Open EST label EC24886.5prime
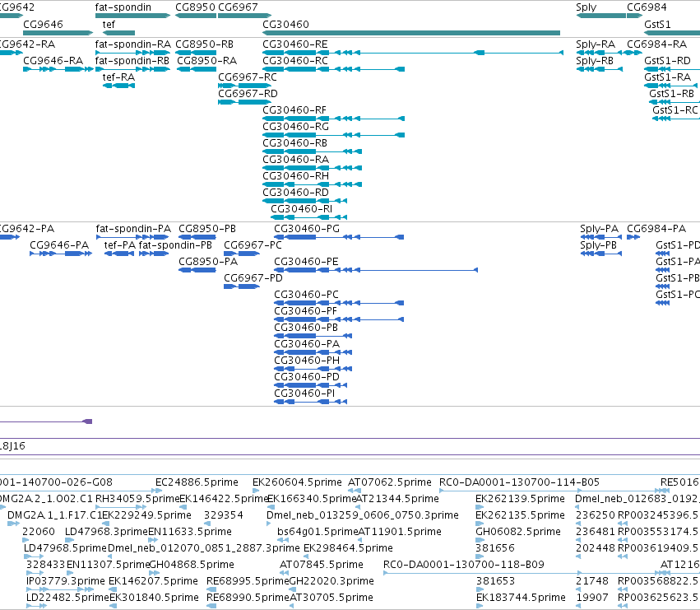 pyautogui.click(x=197, y=482)
